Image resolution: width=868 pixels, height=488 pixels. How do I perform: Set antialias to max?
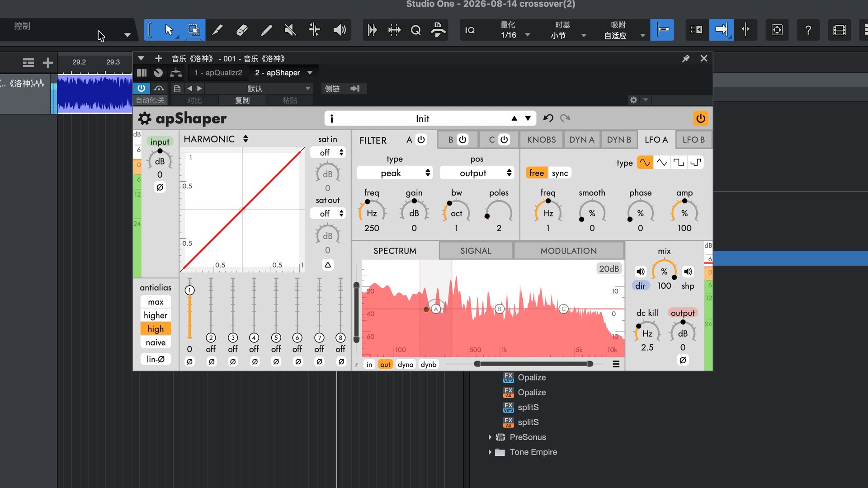156,302
